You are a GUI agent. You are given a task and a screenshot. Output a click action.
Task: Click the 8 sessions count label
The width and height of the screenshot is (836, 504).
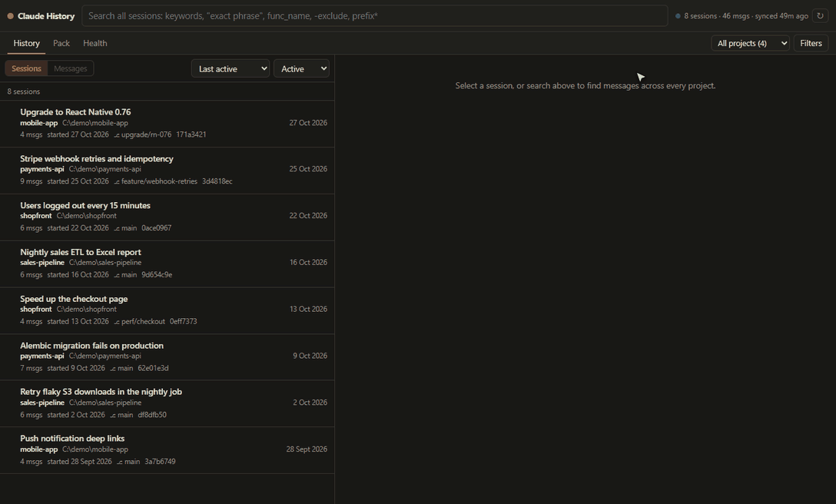[24, 91]
